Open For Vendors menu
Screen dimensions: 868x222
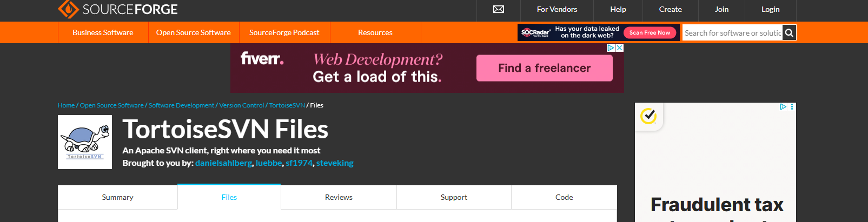click(x=557, y=9)
